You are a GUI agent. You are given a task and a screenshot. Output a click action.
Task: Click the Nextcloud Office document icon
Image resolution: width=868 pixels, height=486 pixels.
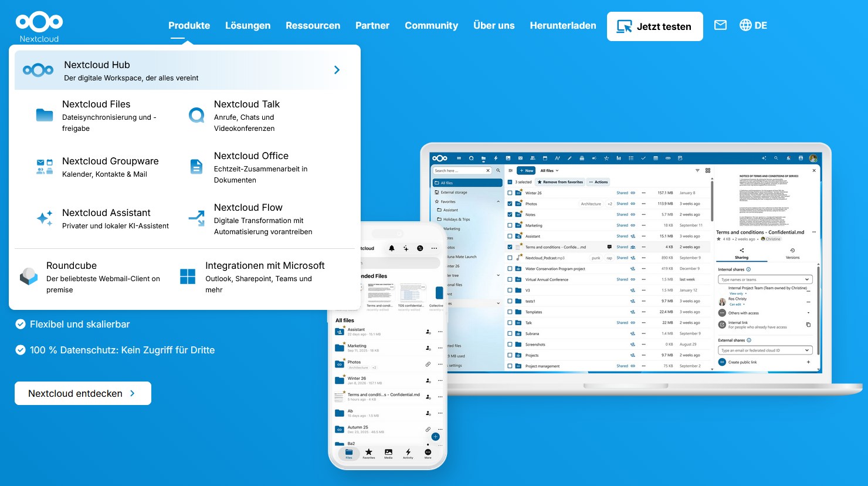pyautogui.click(x=196, y=167)
